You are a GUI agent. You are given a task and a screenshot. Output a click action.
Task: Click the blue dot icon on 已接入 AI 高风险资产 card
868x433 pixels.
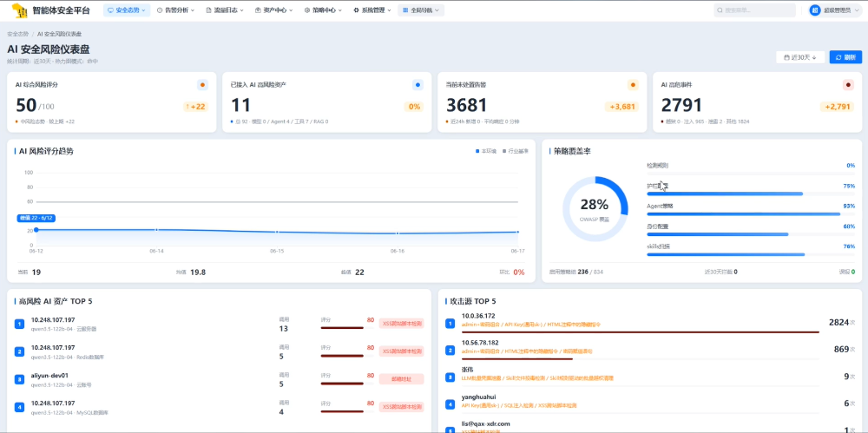418,85
